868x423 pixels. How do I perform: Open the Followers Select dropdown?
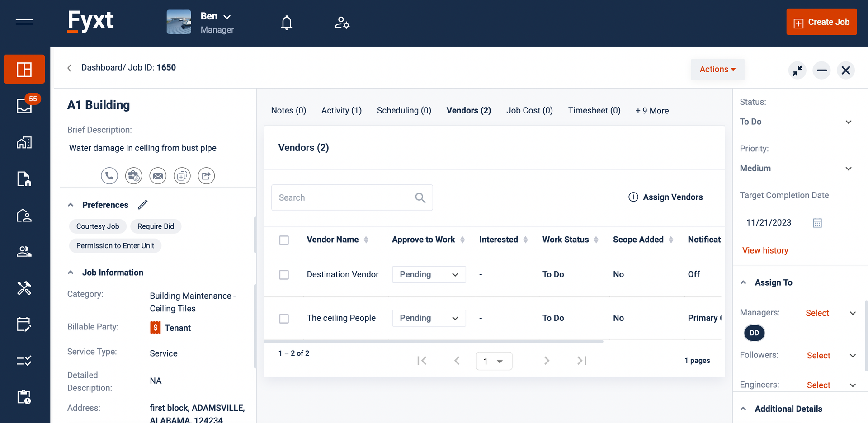click(x=831, y=356)
